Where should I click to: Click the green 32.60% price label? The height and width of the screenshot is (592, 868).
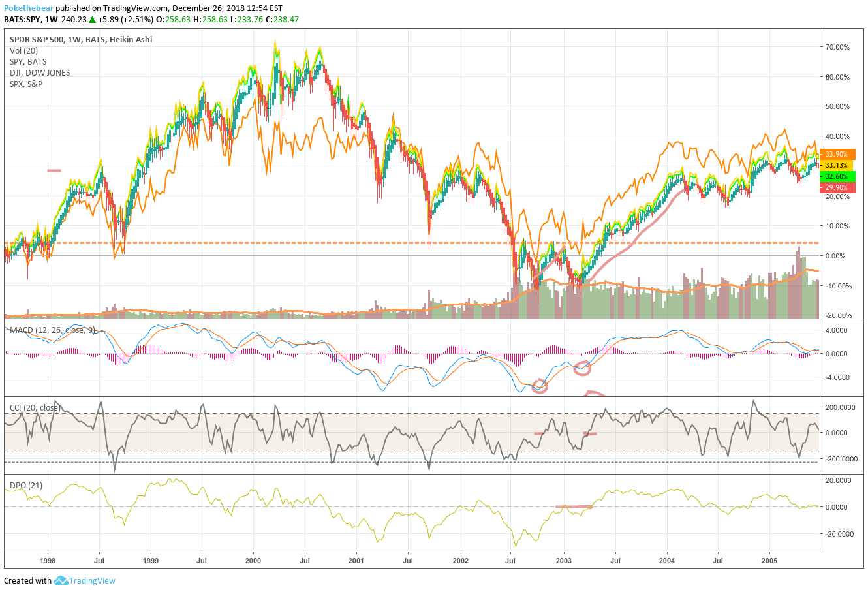(x=836, y=177)
